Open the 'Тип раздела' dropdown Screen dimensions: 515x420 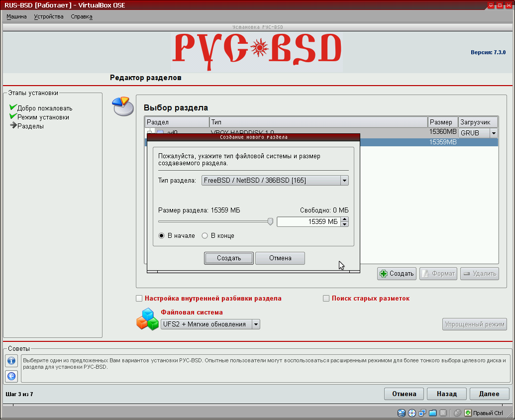point(275,180)
